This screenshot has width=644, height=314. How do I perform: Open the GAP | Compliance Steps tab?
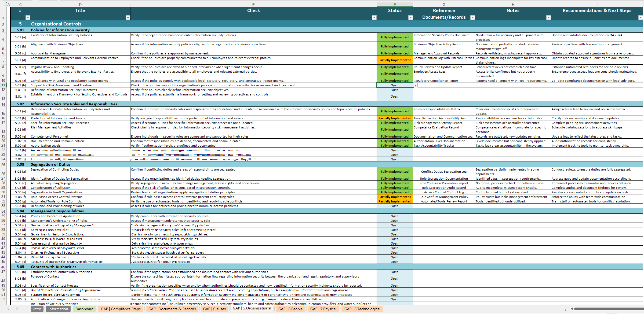click(x=121, y=309)
